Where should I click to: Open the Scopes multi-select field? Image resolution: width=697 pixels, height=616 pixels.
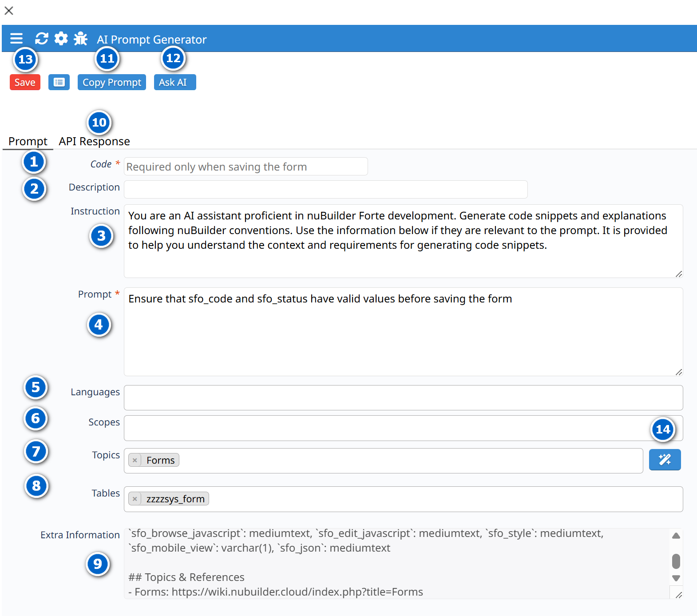tap(403, 428)
